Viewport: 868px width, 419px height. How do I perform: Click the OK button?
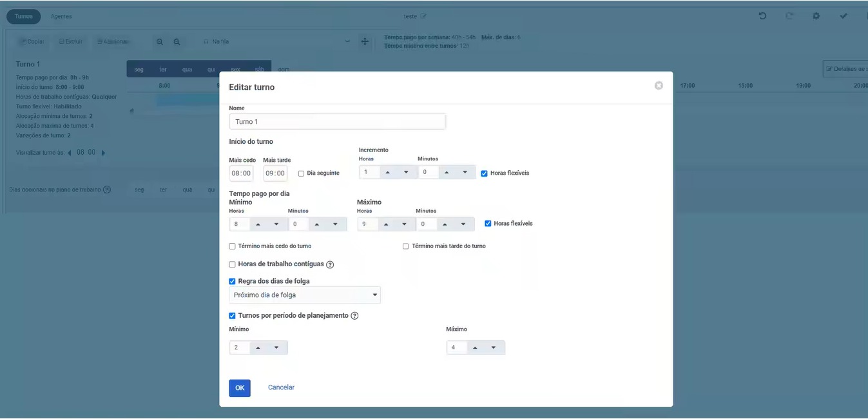point(240,388)
